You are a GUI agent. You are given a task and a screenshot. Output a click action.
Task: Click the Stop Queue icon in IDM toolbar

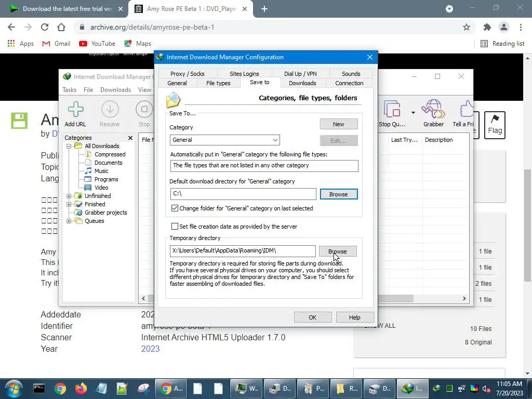tap(392, 114)
